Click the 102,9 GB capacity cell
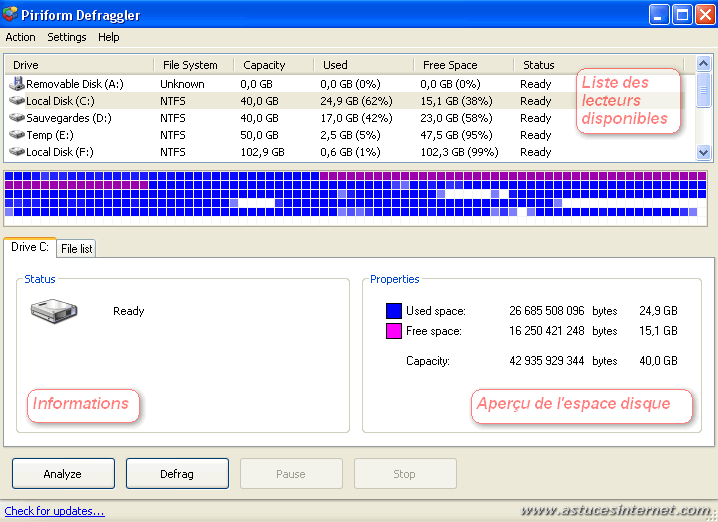The image size is (718, 522). (262, 152)
